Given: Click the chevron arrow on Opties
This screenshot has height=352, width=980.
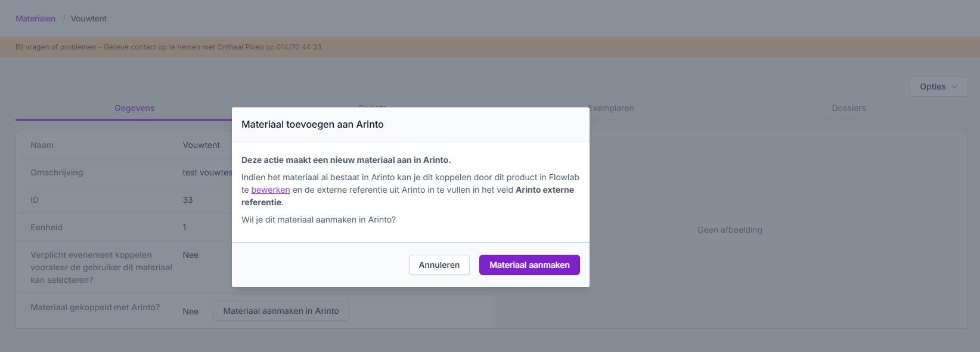Looking at the screenshot, I should coord(954,87).
